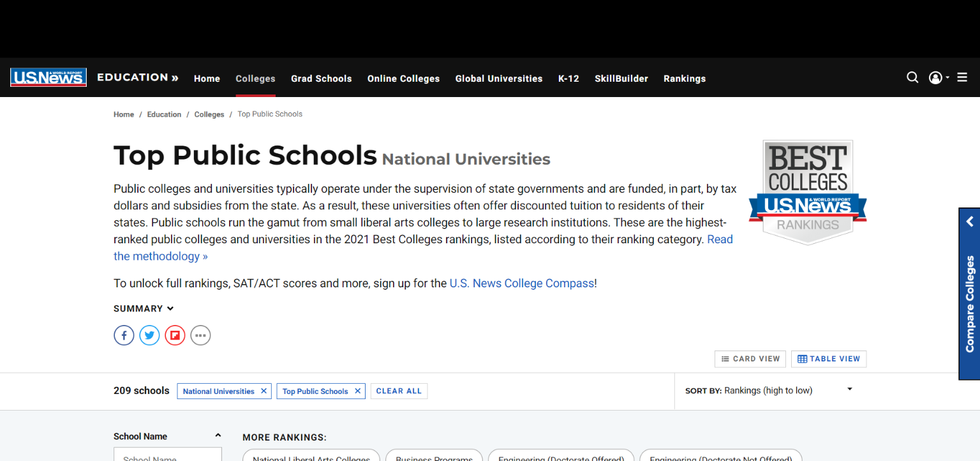This screenshot has width=980, height=461.
Task: Open the user account icon menu
Action: click(936, 78)
